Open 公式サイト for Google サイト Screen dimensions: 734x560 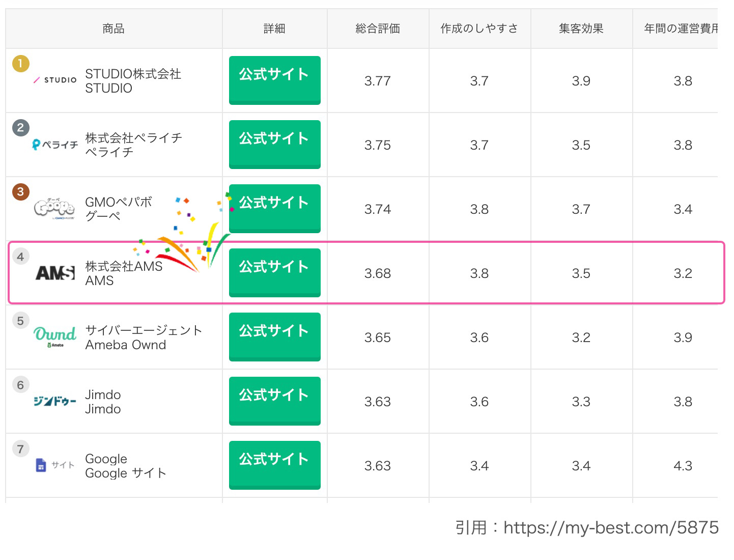click(x=275, y=465)
